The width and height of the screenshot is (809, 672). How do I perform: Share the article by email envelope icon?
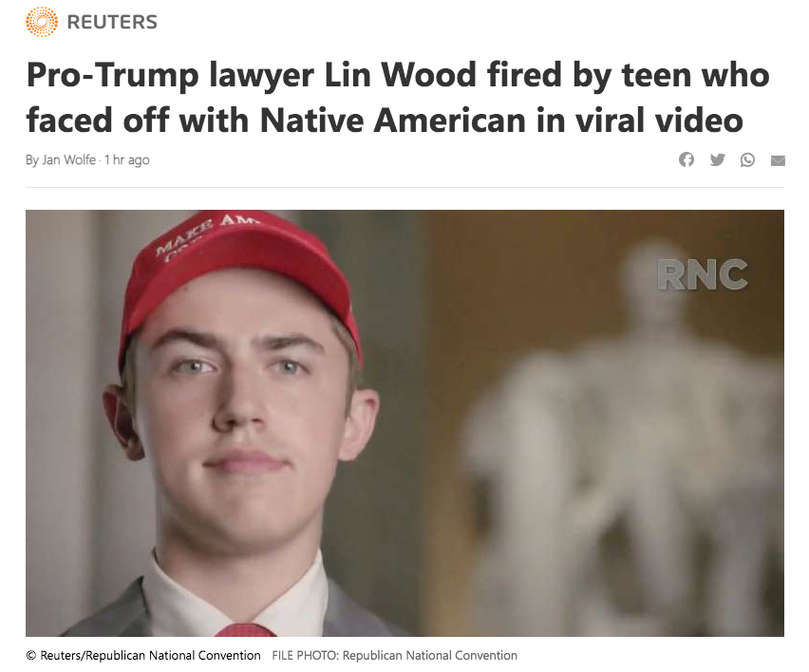tap(778, 161)
